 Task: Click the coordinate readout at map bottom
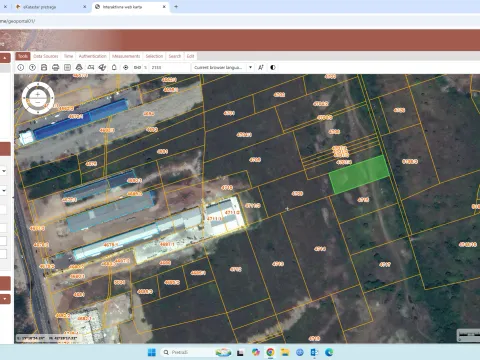click(47, 338)
